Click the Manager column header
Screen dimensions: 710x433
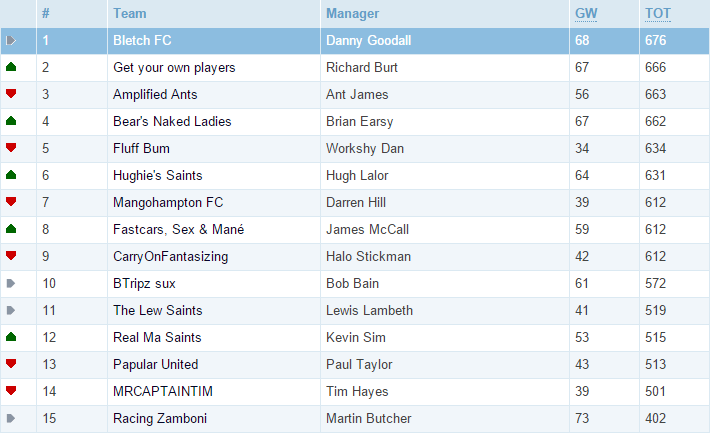pyautogui.click(x=352, y=14)
